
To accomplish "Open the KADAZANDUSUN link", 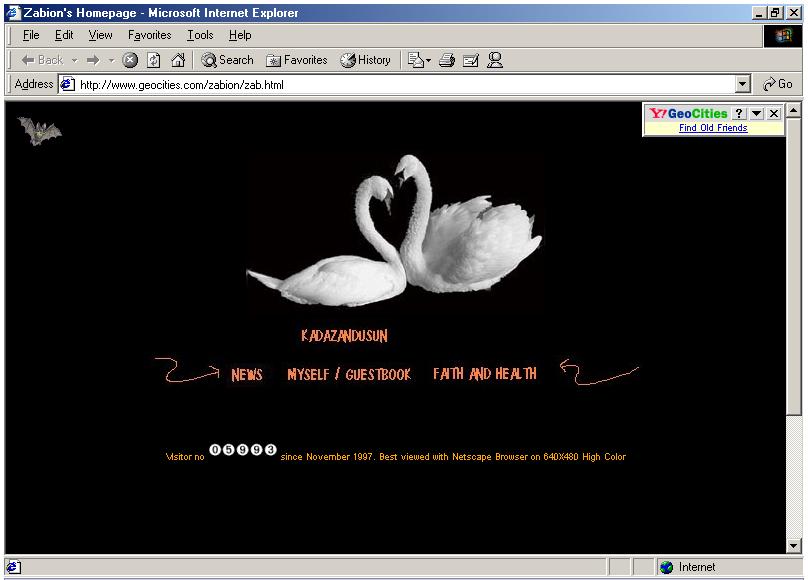I will [x=344, y=336].
